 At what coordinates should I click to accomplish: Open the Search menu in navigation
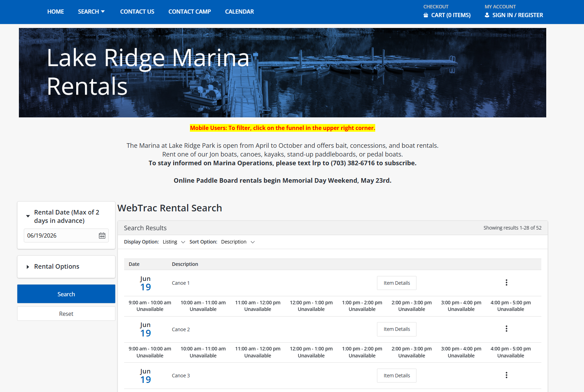point(91,12)
